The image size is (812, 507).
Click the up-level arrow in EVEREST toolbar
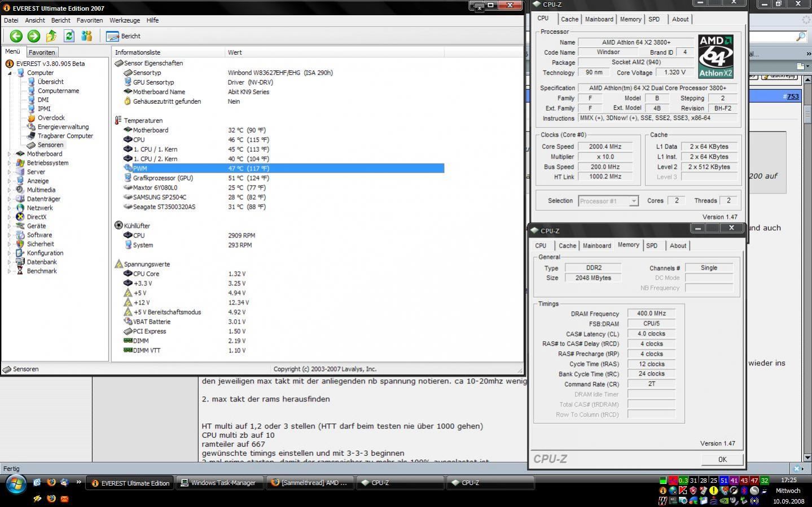[51, 36]
